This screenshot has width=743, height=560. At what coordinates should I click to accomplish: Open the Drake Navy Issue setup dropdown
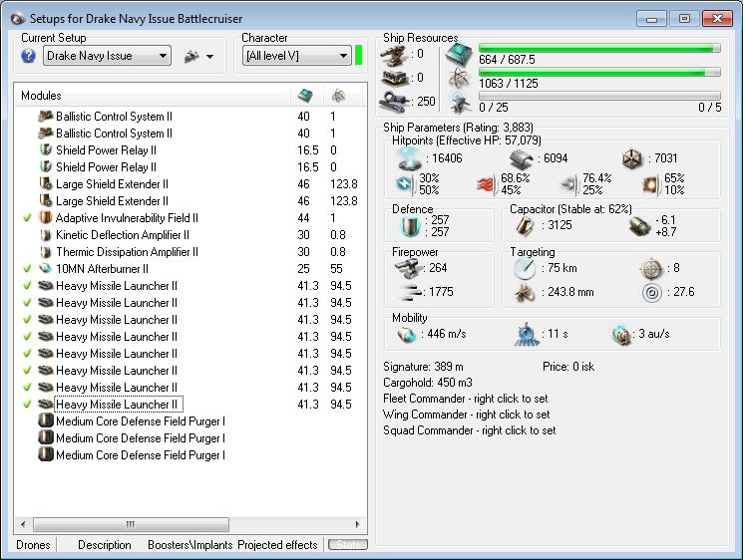point(107,56)
